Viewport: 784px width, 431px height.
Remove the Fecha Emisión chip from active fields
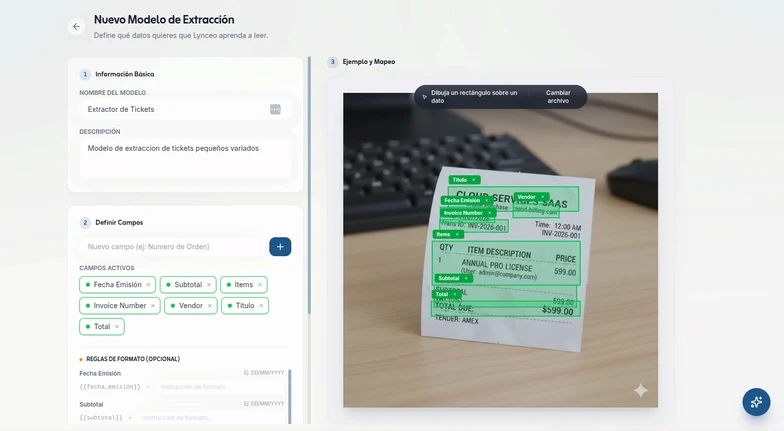[148, 284]
